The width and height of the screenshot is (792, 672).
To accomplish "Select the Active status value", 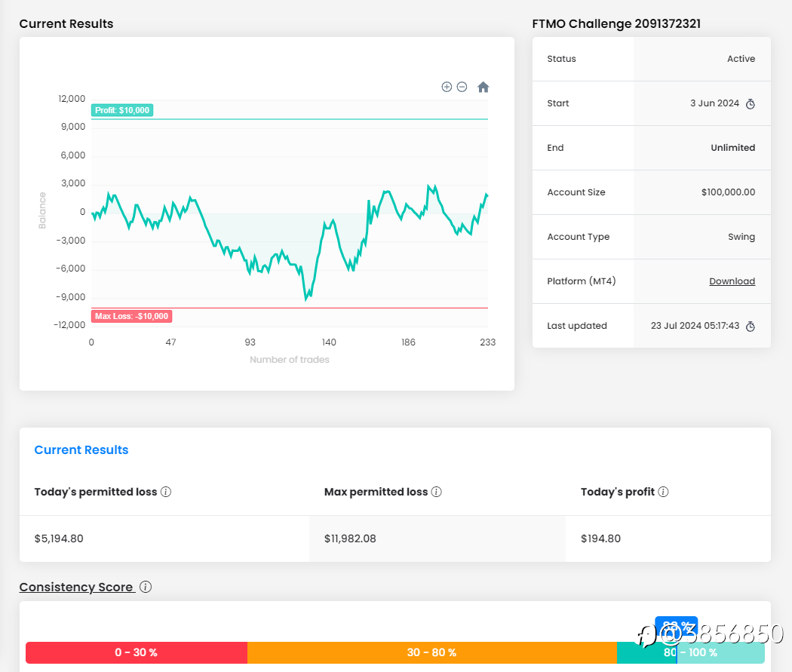I will pos(741,59).
